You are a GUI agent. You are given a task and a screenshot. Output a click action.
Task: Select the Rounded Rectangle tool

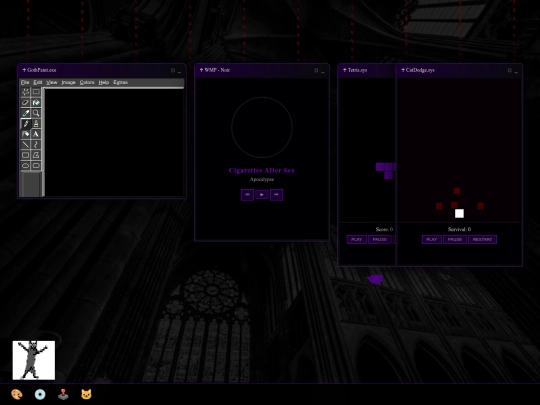(36, 166)
